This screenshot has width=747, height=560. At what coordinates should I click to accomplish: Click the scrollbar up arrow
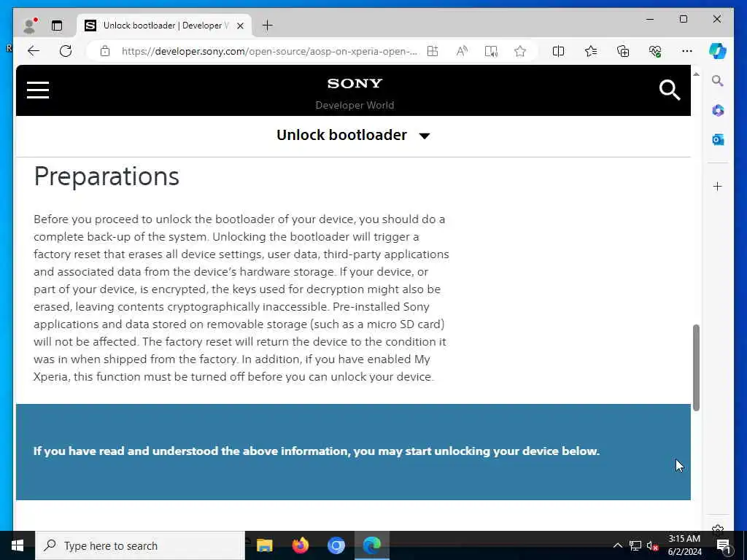(696, 74)
